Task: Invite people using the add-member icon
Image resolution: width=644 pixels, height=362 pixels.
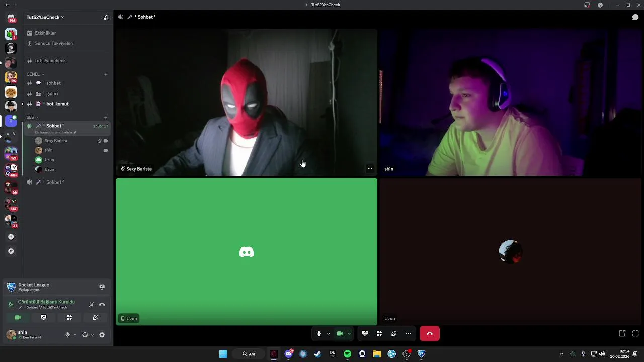Action: click(x=106, y=17)
